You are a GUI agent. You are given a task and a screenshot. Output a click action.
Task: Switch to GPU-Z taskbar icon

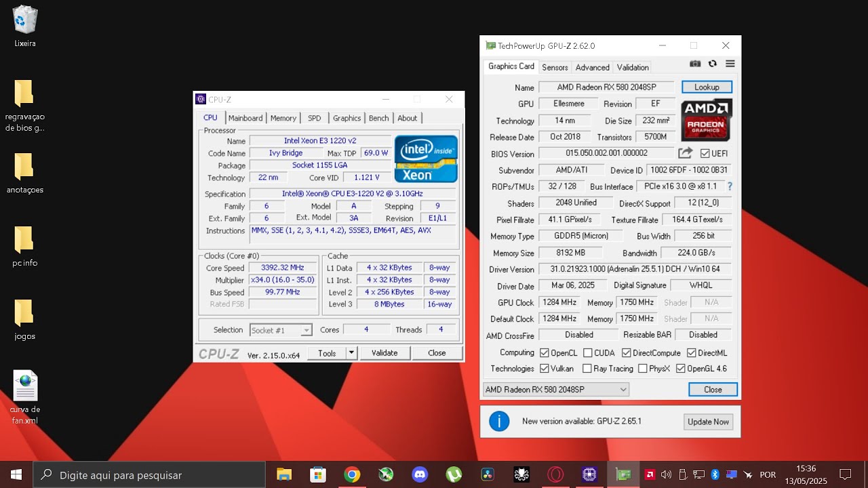click(623, 474)
